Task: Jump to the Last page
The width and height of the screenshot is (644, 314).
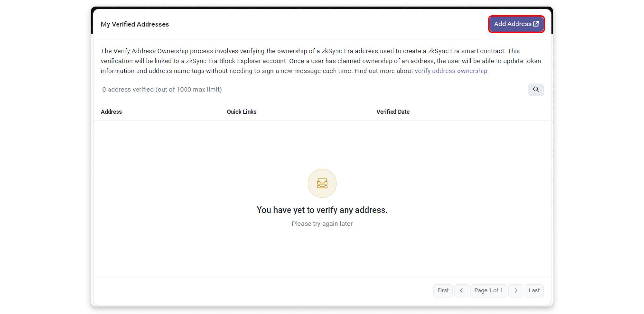Action: point(534,290)
